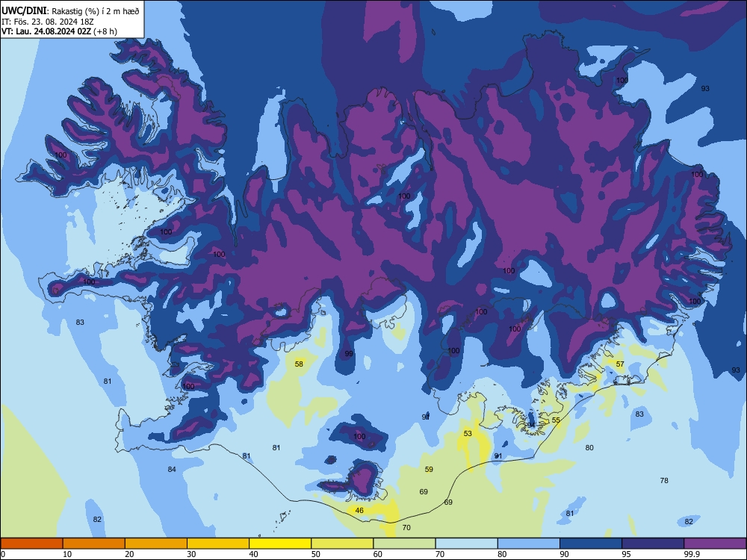Click the orange 10–20 legend swatch
Viewport: 747px width, 560px height.
(x=94, y=544)
